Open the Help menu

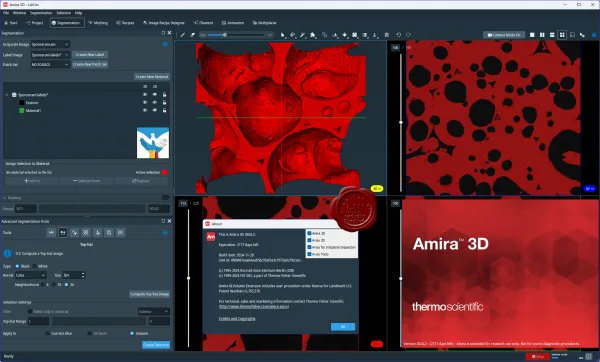coord(78,13)
